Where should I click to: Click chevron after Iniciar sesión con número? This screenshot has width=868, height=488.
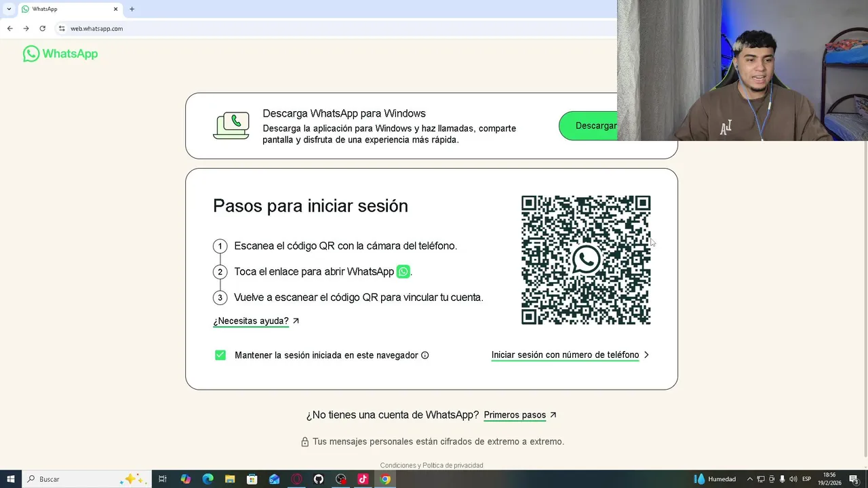click(x=646, y=354)
